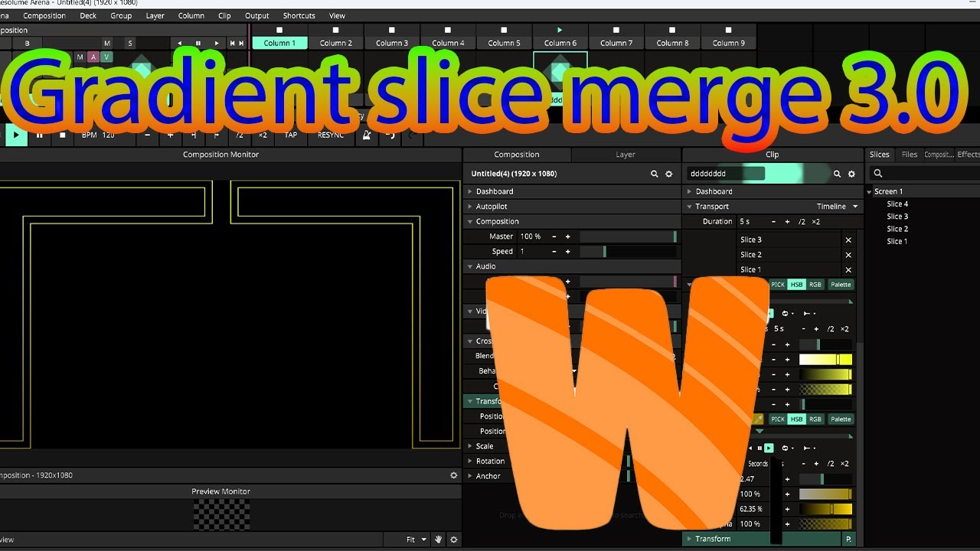Remove Slice 1 with its X
Screen dimensions: 980x551
(848, 269)
